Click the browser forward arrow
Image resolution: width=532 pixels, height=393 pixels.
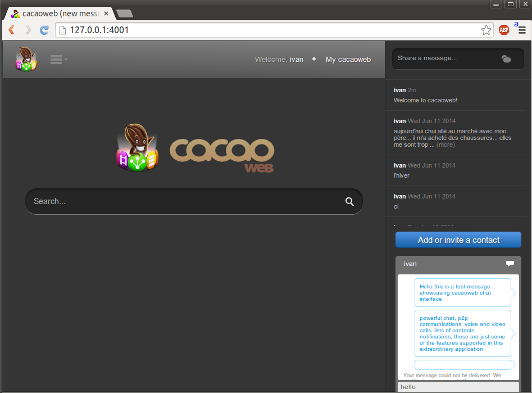[x=29, y=30]
